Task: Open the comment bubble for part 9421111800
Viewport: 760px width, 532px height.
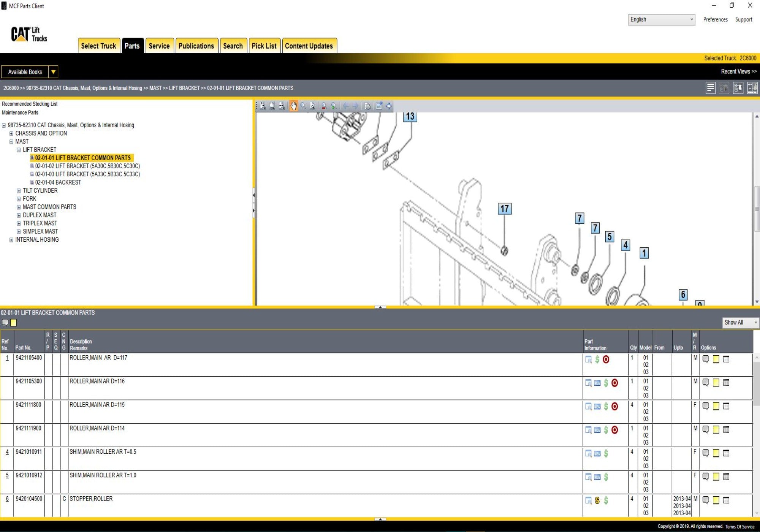Action: tap(706, 406)
